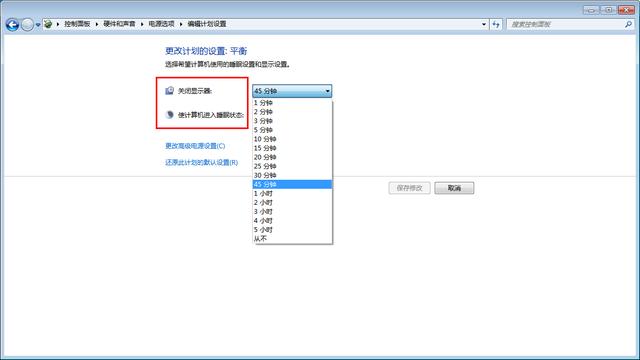This screenshot has height=360, width=640.
Task: Pick 30 分钟 in the dropdown list
Action: tap(292, 175)
